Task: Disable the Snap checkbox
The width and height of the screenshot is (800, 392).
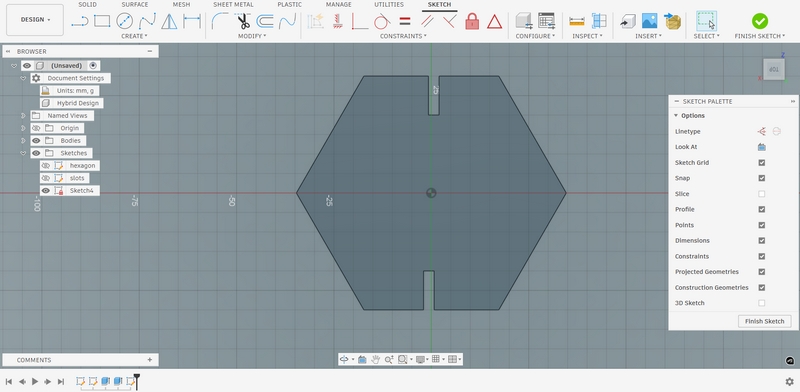Action: pos(762,178)
